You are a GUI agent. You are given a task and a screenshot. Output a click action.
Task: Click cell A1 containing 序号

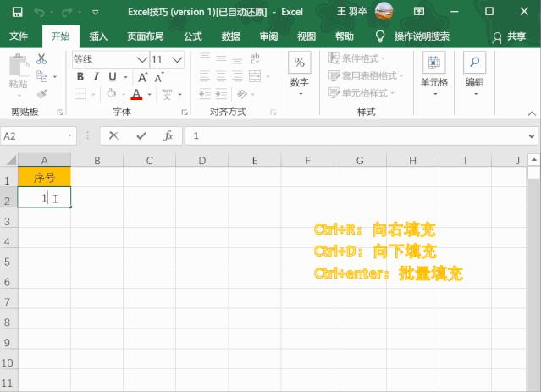(44, 177)
